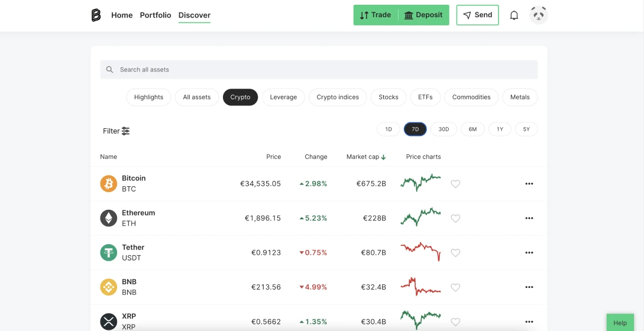The height and width of the screenshot is (331, 644).
Task: Open BNB's three-dot options menu
Action: tap(529, 287)
